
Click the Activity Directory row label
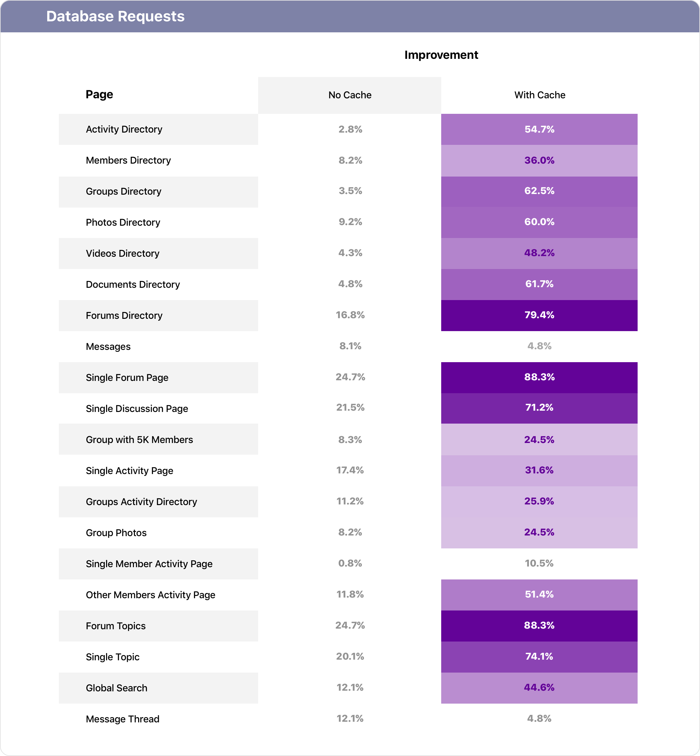(x=124, y=129)
